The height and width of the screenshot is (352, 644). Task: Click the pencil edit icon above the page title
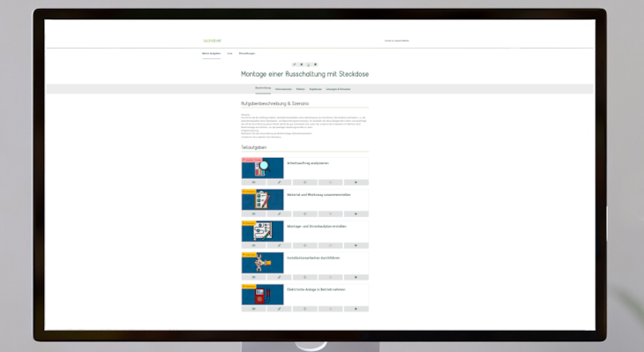tap(295, 64)
